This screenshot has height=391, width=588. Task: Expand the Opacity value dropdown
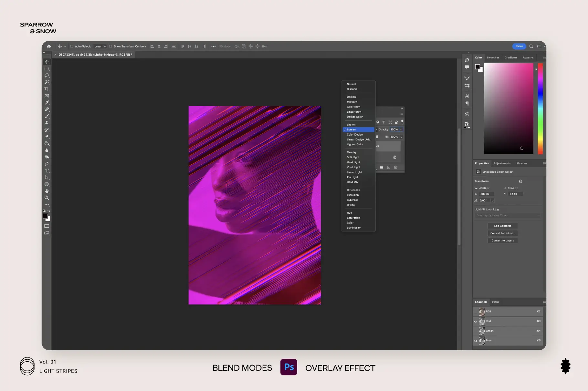coord(401,129)
